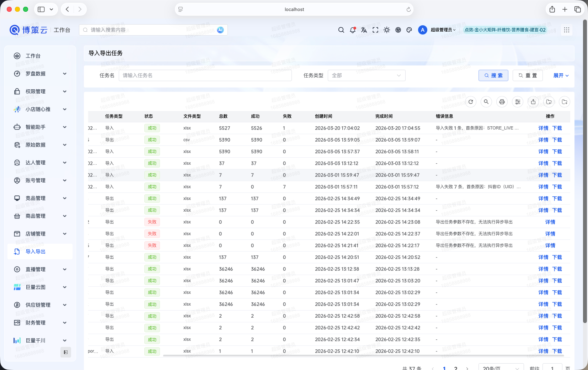Open the grid apps menu icon
588x370 pixels.
click(x=567, y=30)
